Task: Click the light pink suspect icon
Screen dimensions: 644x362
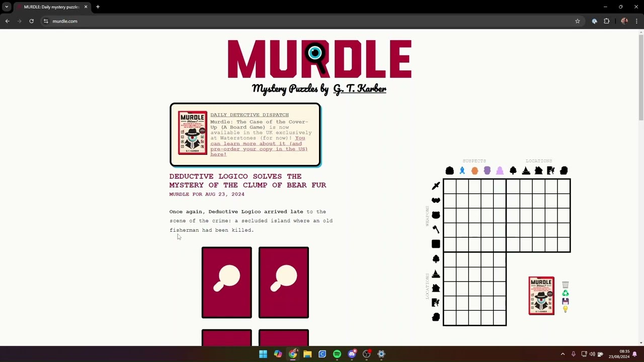Action: (500, 171)
